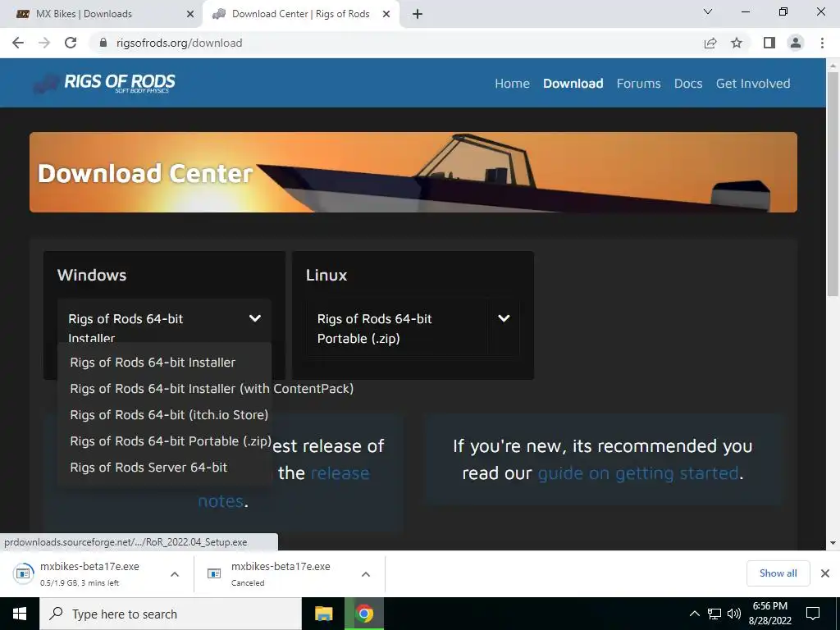840x630 pixels.
Task: Click the Download Center banner image
Action: click(413, 172)
